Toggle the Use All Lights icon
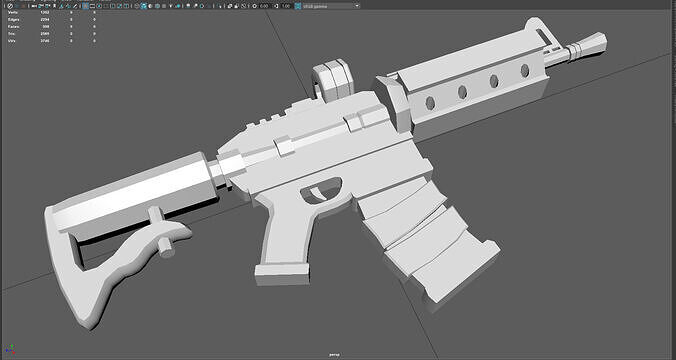This screenshot has width=676, height=360. point(171,6)
